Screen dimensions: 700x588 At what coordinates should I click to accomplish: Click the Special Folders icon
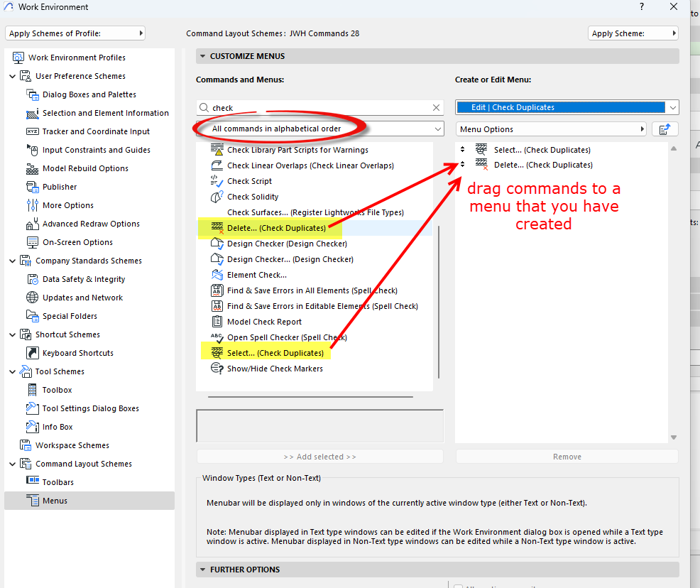(x=33, y=316)
